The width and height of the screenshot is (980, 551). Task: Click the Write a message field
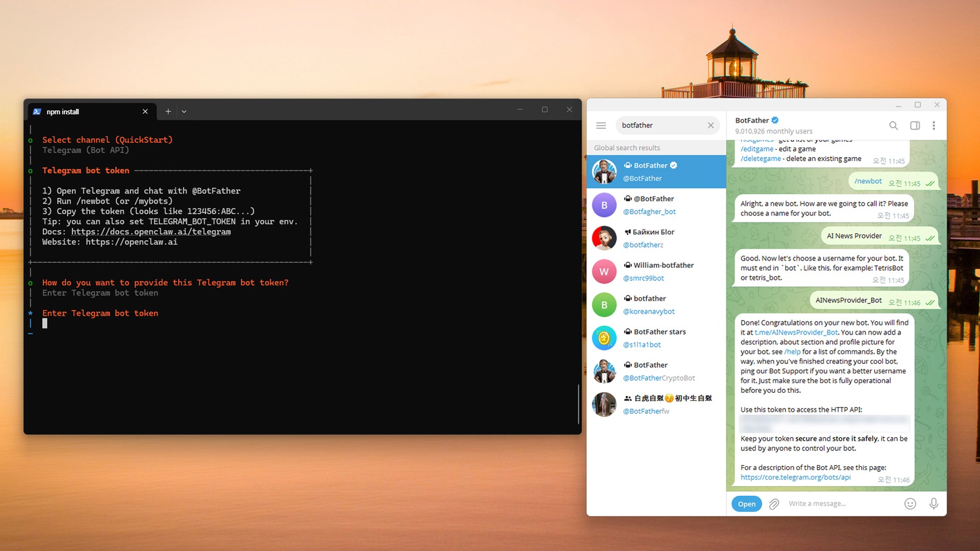(842, 504)
